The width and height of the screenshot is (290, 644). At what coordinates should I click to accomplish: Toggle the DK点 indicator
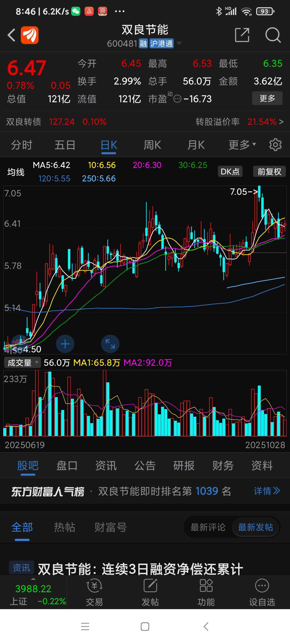pos(230,171)
